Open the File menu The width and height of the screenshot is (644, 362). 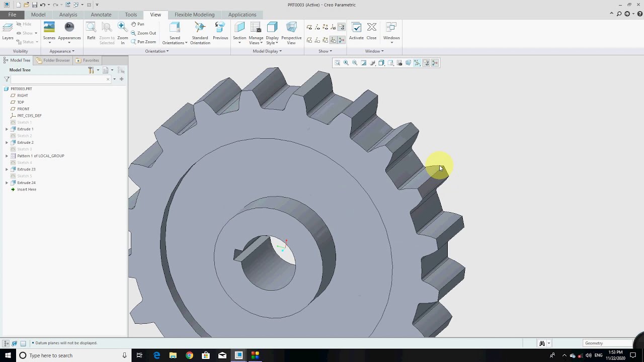coord(12,15)
